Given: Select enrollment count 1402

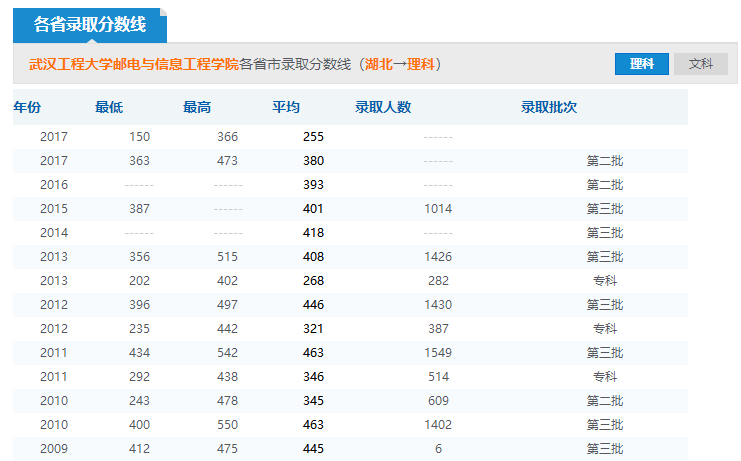Looking at the screenshot, I should (438, 425).
